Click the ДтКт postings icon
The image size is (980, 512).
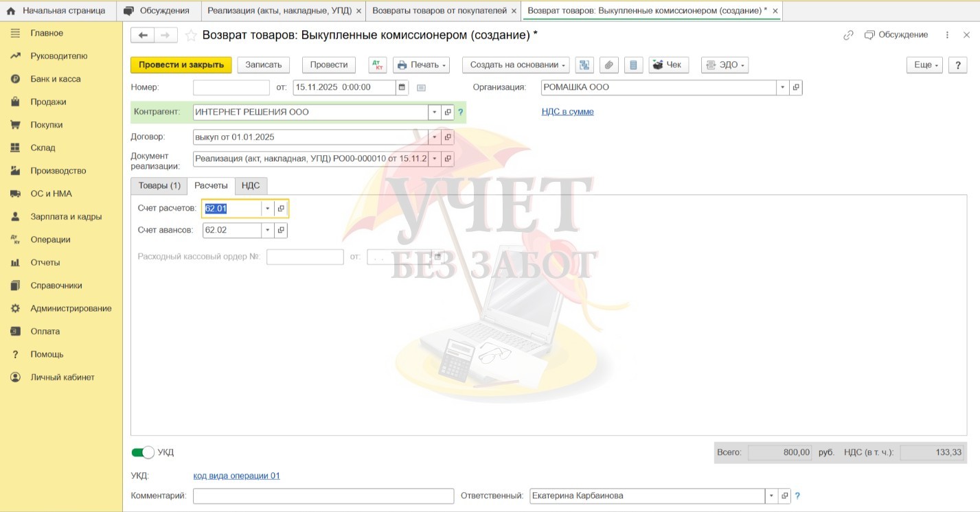tap(378, 65)
